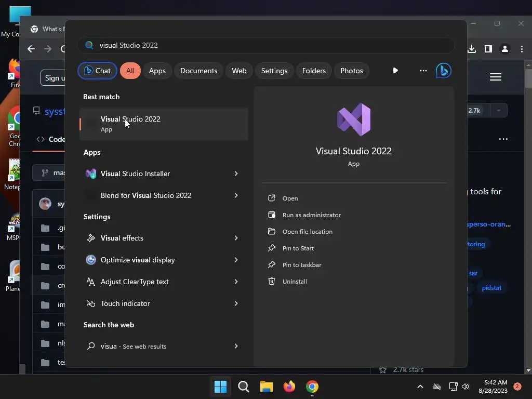Expand Blend for Visual Studio 2022 chevron
Viewport: 532px width, 399px height.
236,195
